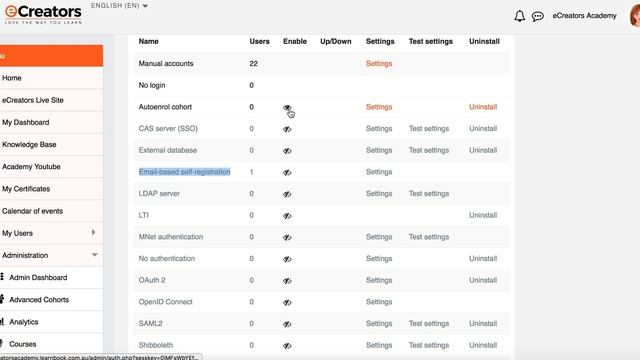Toggle eye icon for Autoenrol cohort
640x360 pixels.
(287, 107)
